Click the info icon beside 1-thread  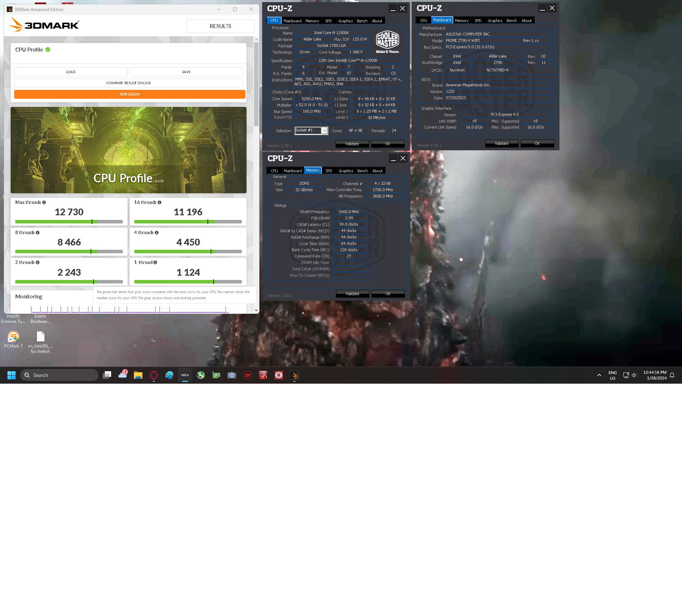pyautogui.click(x=155, y=263)
